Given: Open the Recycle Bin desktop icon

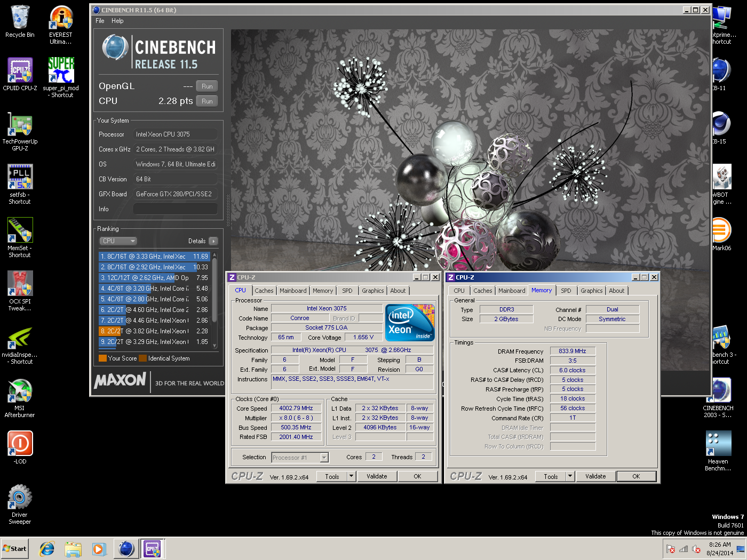Looking at the screenshot, I should click(20, 21).
